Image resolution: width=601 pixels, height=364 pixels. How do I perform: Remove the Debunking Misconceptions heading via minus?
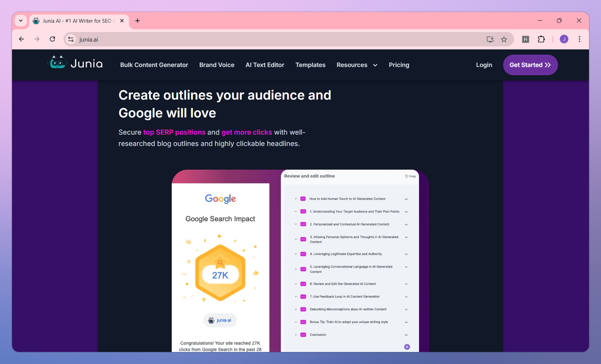pyautogui.click(x=406, y=309)
